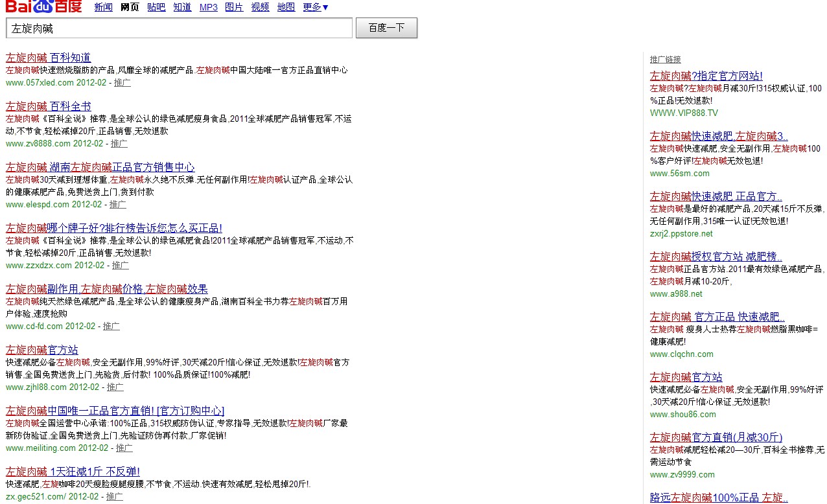Open the 左旋肉碱副作用,价格,效果 result
The image size is (827, 504).
click(x=107, y=289)
